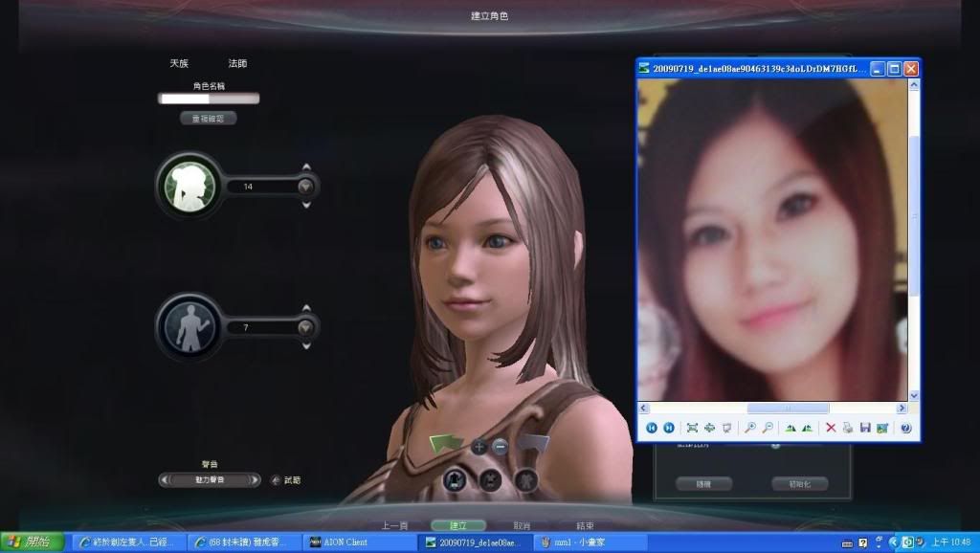
Task: Click the zoom in magnifier in image viewer
Action: [750, 428]
